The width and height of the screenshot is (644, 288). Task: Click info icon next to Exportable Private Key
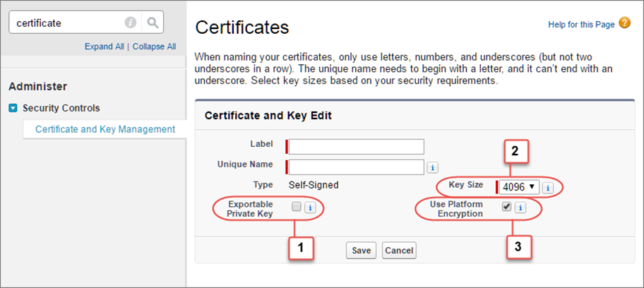pyautogui.click(x=309, y=207)
